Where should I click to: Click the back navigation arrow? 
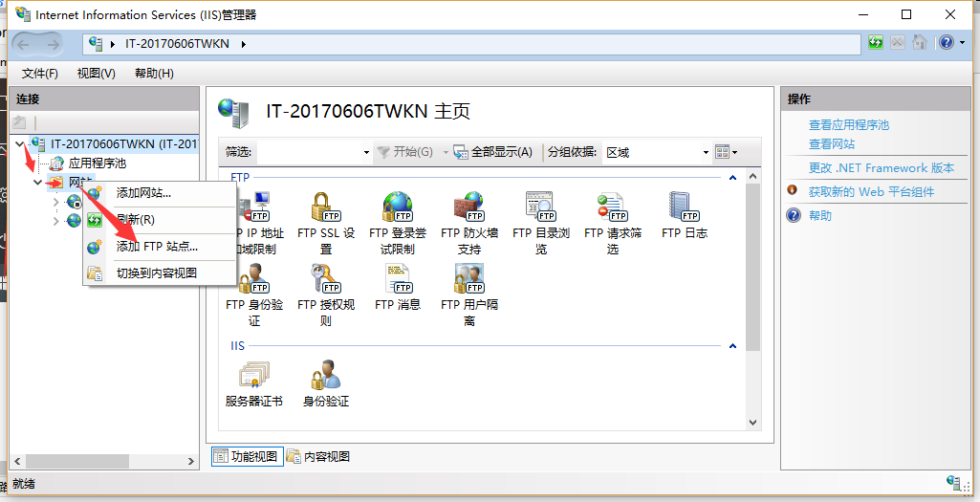pos(24,44)
